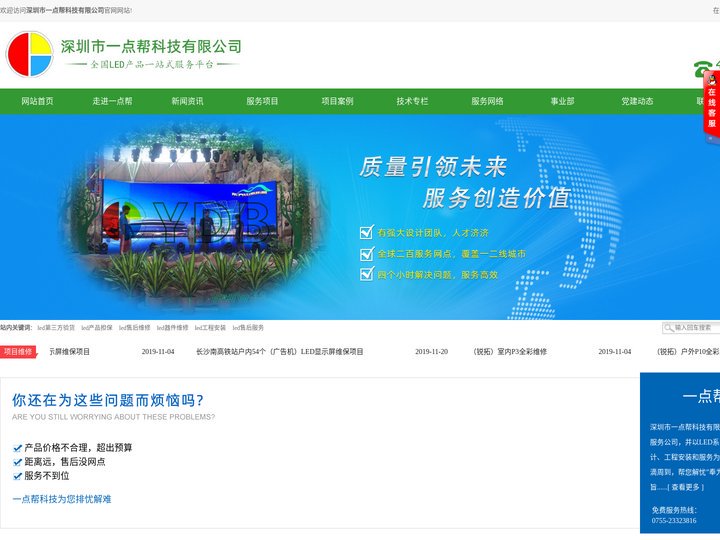Open 项目案例 project cases
Image resolution: width=720 pixels, height=540 pixels.
(338, 101)
